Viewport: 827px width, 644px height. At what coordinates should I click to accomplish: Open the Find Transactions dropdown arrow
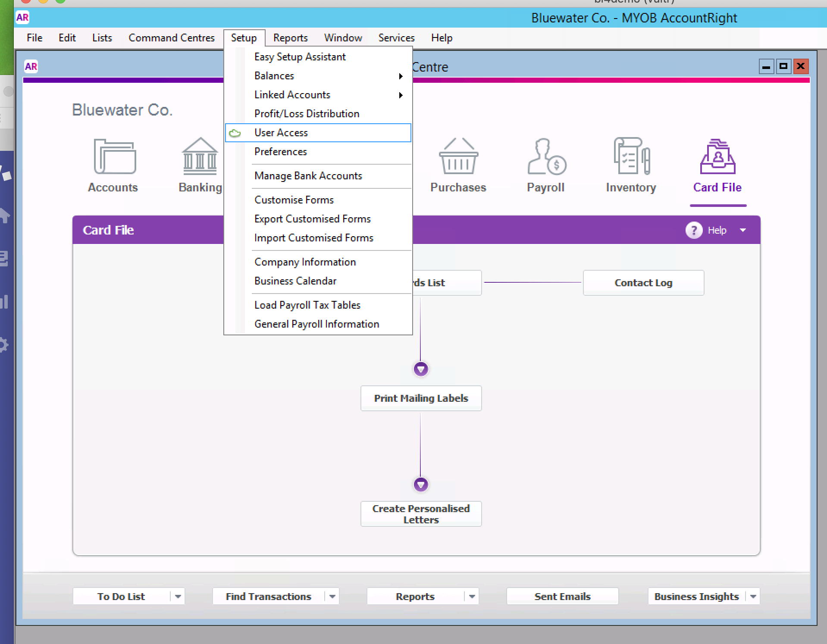pyautogui.click(x=332, y=597)
